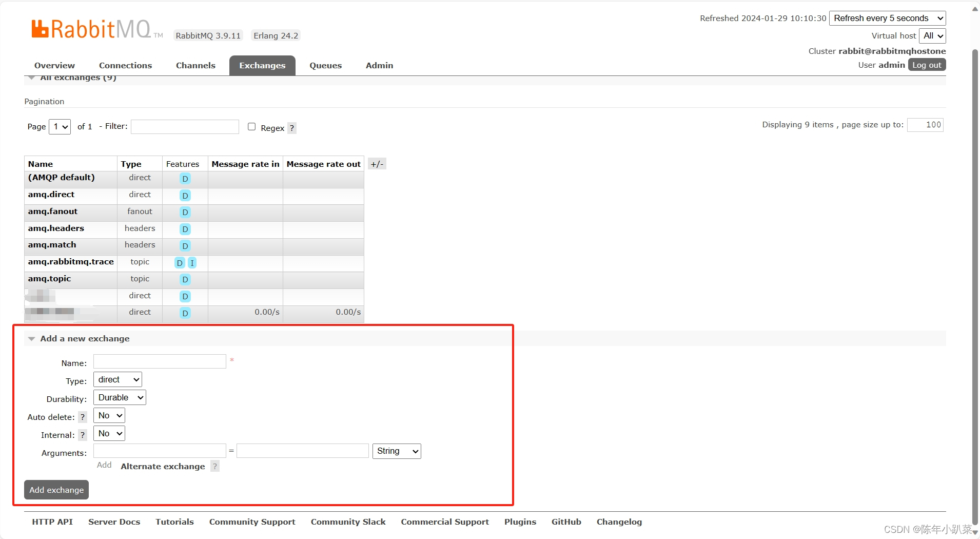Open the Refresh every 5 seconds dropdown
Image resolution: width=980 pixels, height=539 pixels.
(x=888, y=18)
